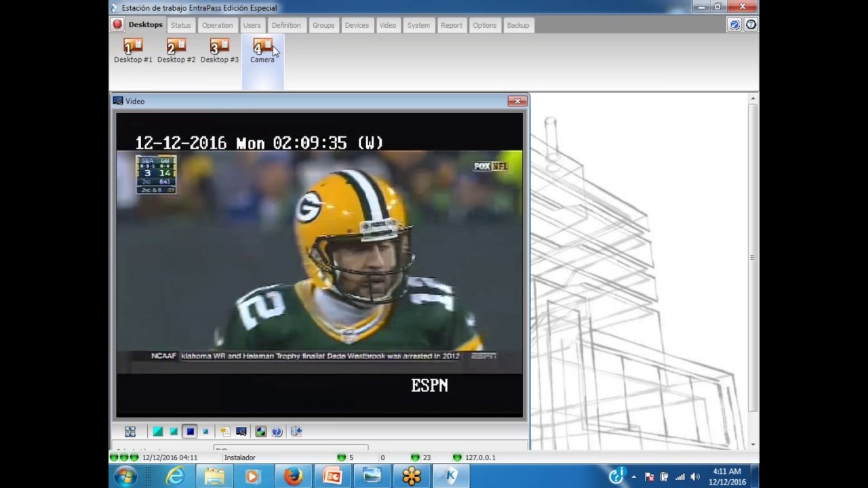The width and height of the screenshot is (868, 488).
Task: Click the red EntraPass application button
Action: coord(117,25)
